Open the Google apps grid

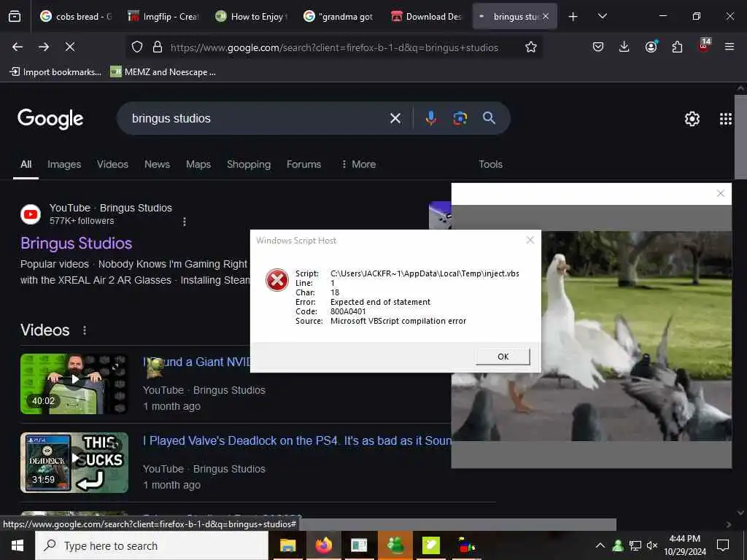[726, 119]
